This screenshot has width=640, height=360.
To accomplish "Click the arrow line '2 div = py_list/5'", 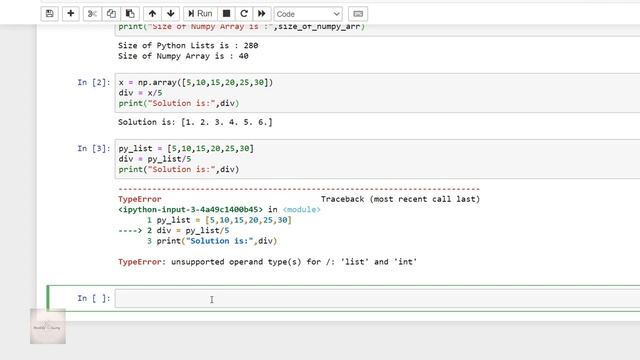I will (x=174, y=231).
